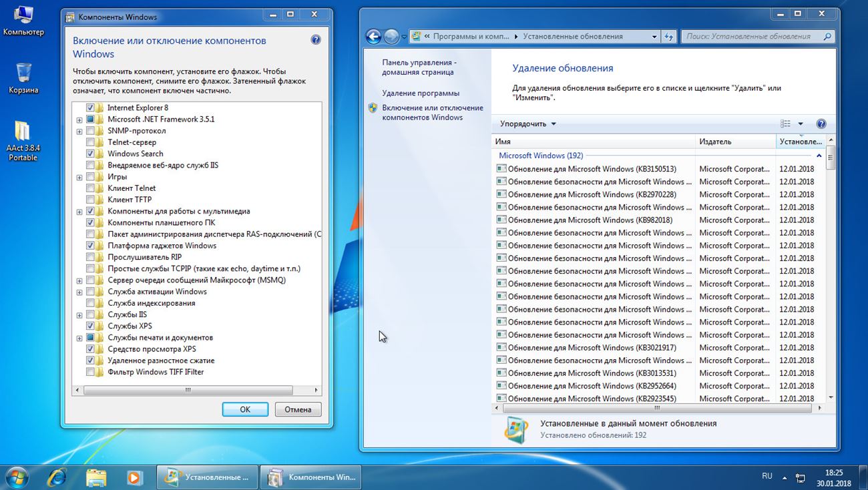Enable the Прослушиватель RIP checkbox
The height and width of the screenshot is (490, 868).
coord(90,257)
